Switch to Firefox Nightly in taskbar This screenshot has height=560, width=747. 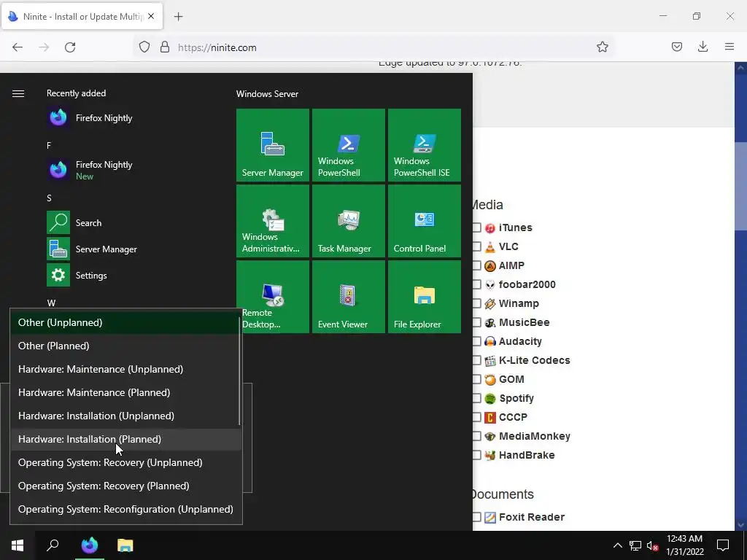point(89,545)
